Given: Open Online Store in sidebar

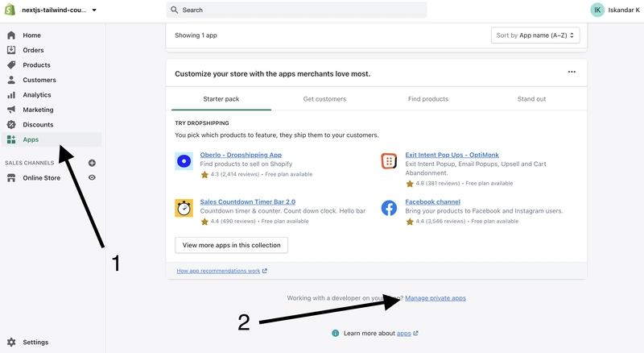Looking at the screenshot, I should point(42,178).
